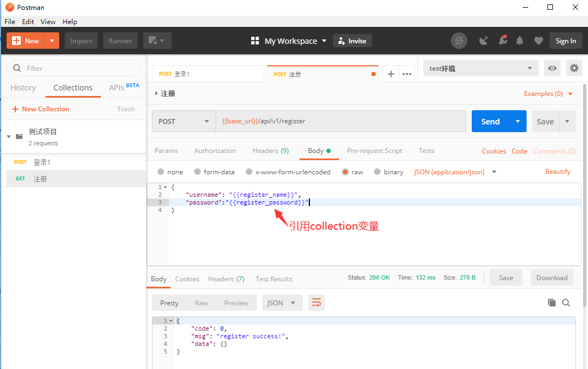This screenshot has width=588, height=369.
Task: Click the Postman app logo
Action: coord(10,7)
